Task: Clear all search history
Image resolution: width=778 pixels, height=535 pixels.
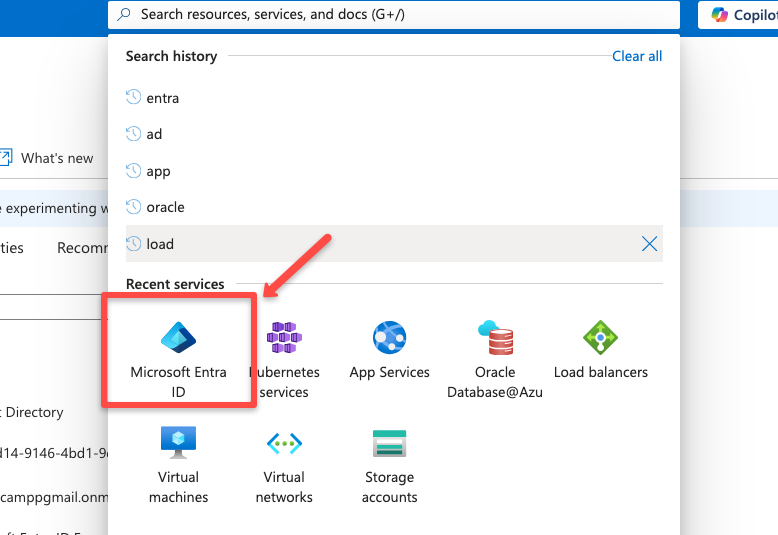Action: point(637,56)
